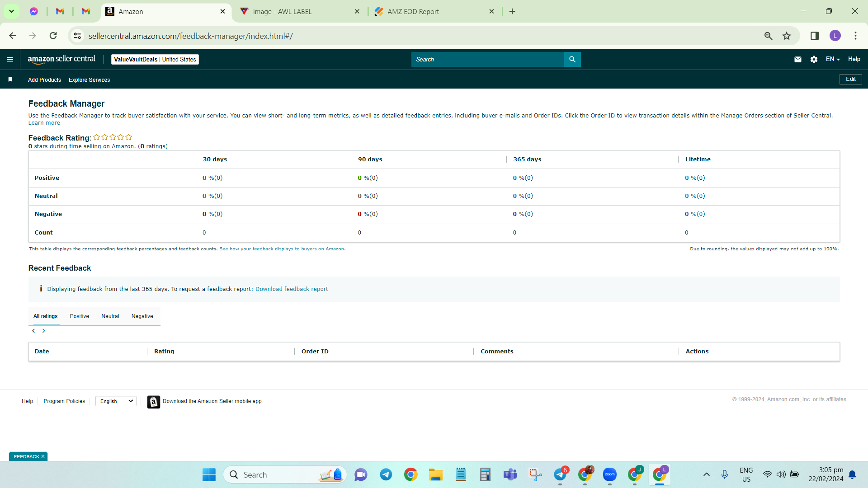
Task: Reload the current page
Action: point(53,36)
